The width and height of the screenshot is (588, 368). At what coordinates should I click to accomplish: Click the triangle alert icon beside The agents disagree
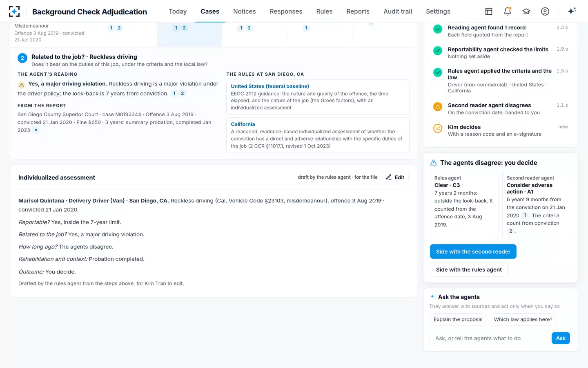434,163
